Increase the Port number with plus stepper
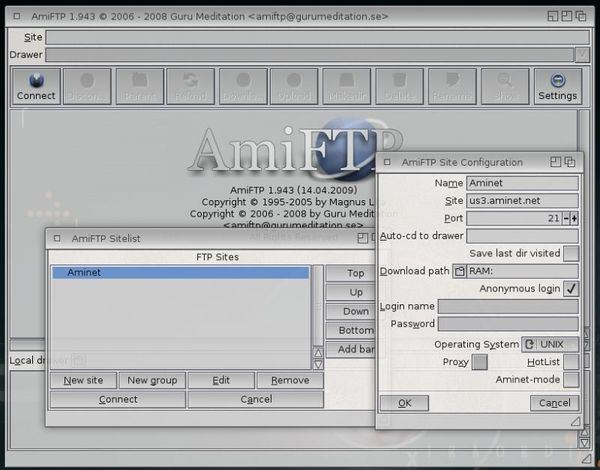Image resolution: width=600 pixels, height=470 pixels. click(575, 218)
